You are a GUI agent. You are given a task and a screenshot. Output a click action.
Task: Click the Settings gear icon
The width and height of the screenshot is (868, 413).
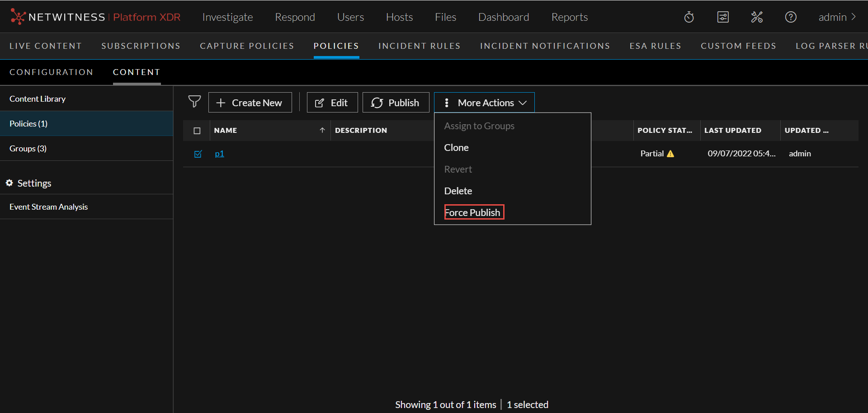click(x=9, y=183)
